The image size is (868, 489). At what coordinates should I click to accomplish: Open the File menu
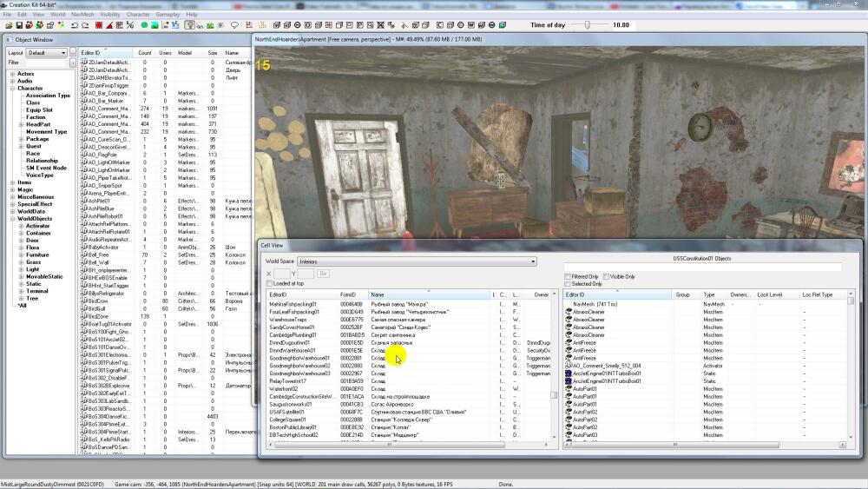tap(7, 15)
